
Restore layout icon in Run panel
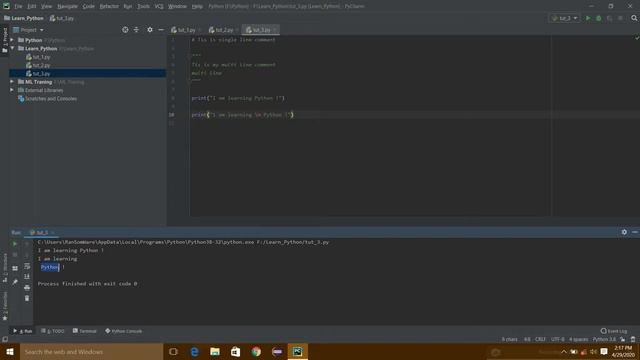[x=15, y=268]
